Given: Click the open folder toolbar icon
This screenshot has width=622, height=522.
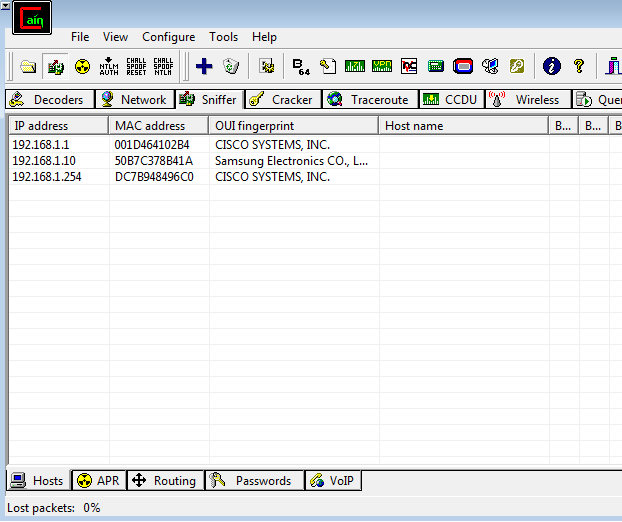Looking at the screenshot, I should pyautogui.click(x=28, y=66).
